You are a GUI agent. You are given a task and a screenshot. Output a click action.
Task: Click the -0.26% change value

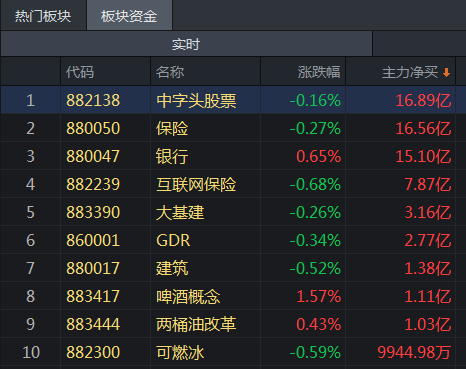(x=315, y=212)
